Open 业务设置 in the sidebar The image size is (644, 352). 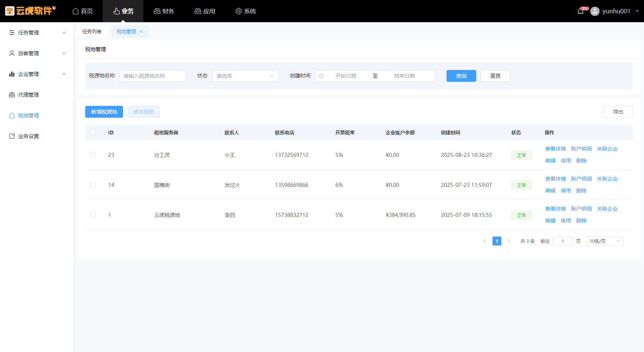[29, 136]
